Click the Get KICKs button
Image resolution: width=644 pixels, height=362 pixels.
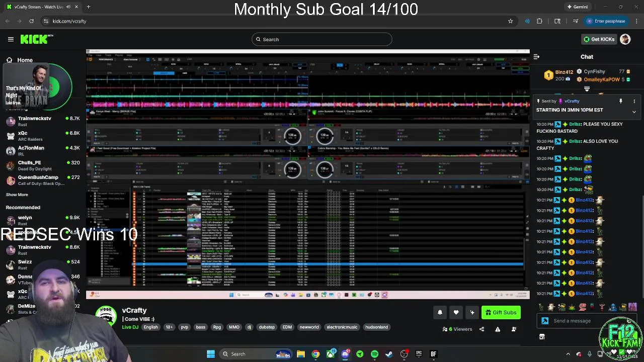click(598, 39)
